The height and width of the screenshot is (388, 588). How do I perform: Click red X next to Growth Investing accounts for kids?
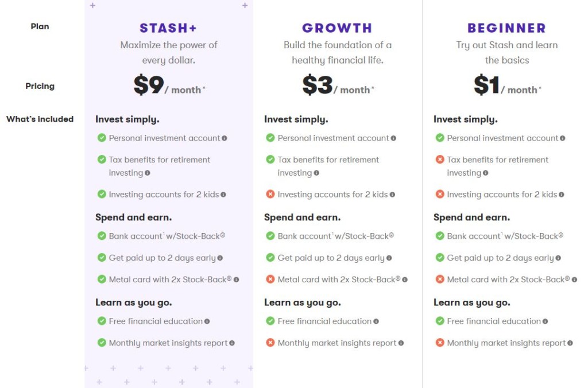[270, 194]
